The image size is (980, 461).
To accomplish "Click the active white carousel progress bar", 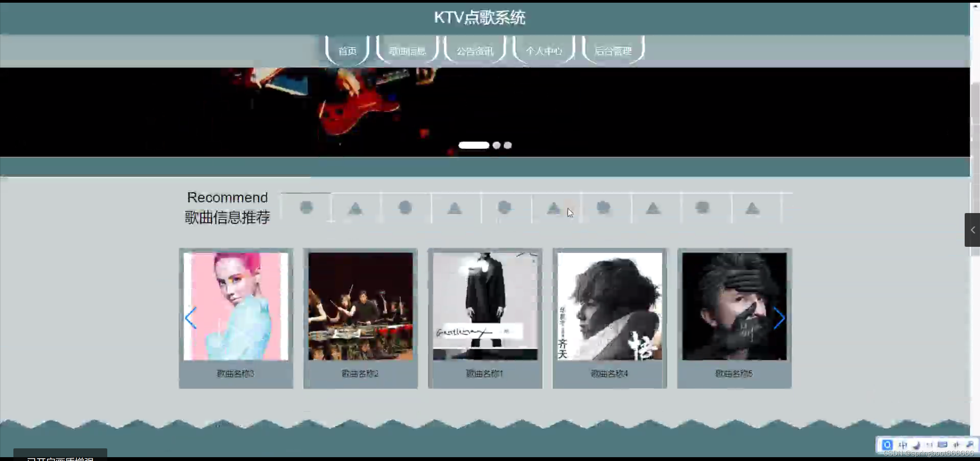I will (x=474, y=145).
